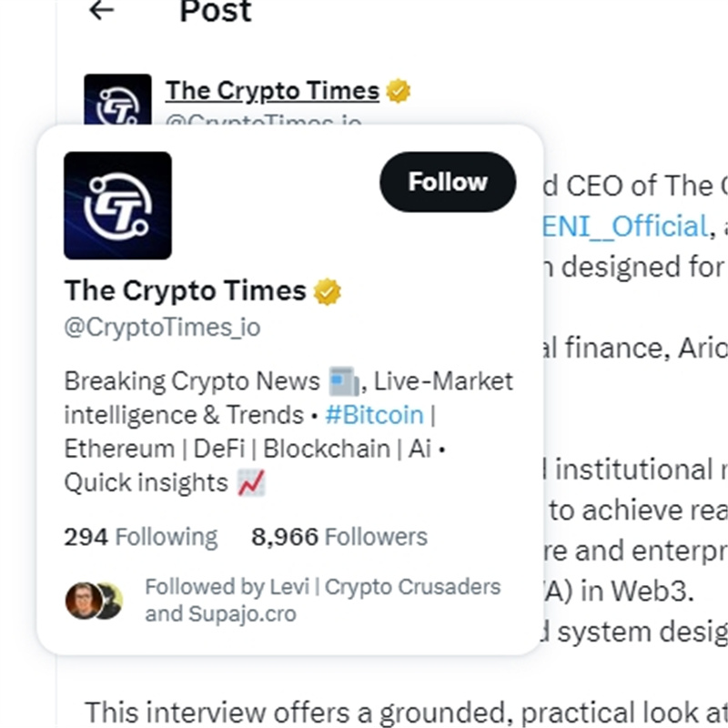The image size is (728, 728).
Task: Click the first mutual follower avatar
Action: (x=82, y=601)
